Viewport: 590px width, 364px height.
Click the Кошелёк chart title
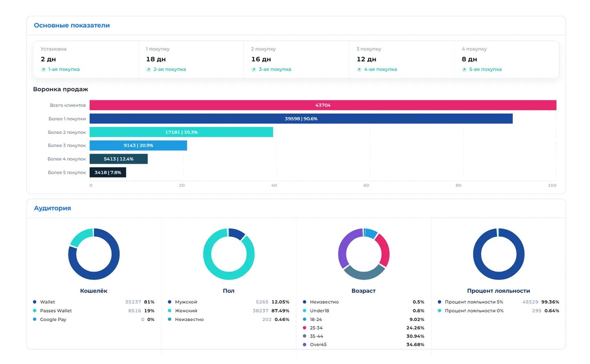tap(94, 291)
